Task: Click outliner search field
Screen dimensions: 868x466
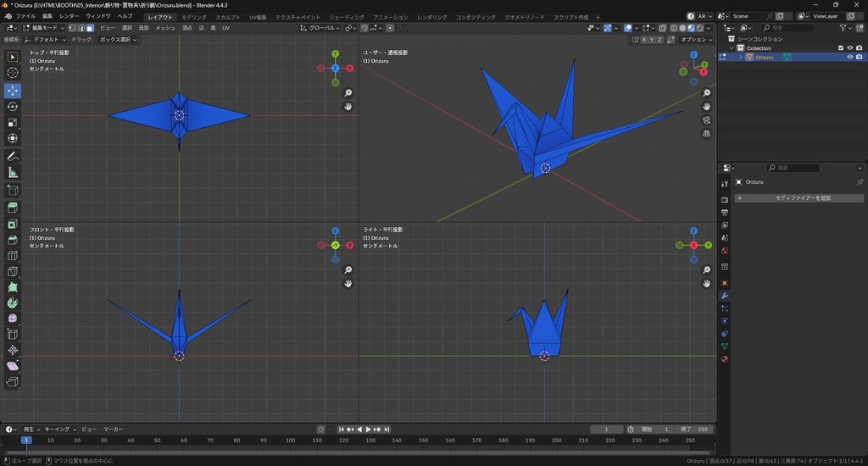Action: click(787, 28)
